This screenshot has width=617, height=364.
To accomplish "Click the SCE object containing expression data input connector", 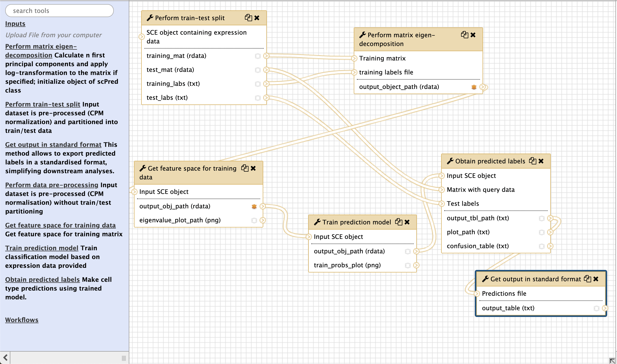I will point(141,37).
